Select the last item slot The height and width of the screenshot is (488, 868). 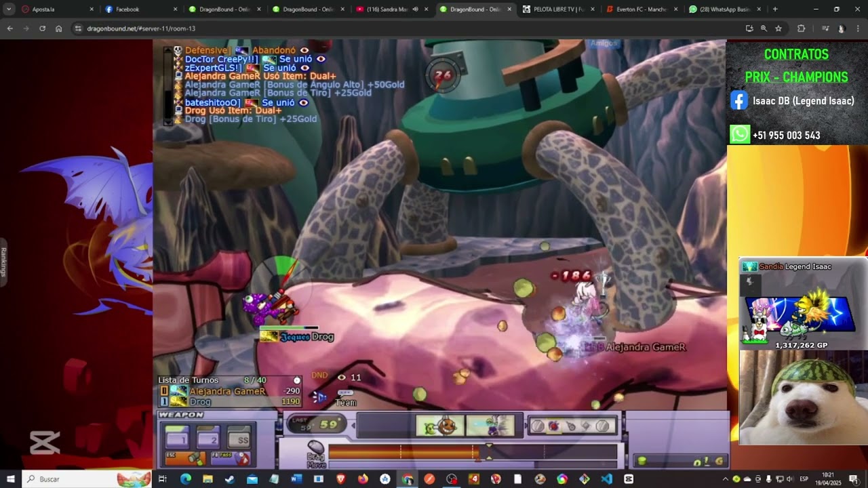coord(603,426)
